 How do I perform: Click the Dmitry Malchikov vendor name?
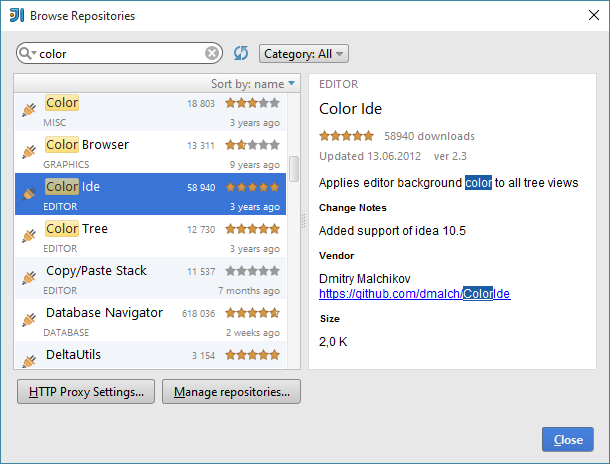coord(365,278)
